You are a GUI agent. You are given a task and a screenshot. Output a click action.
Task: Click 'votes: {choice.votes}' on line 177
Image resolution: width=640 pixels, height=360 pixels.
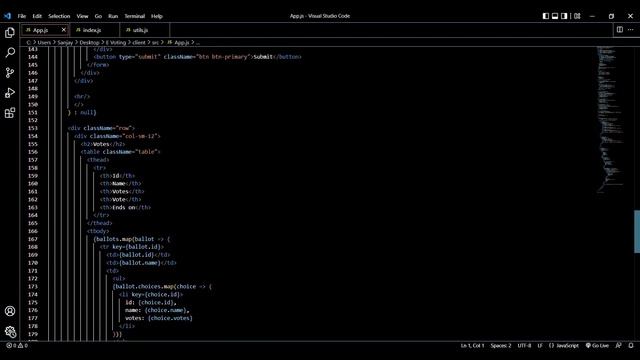coord(159,318)
